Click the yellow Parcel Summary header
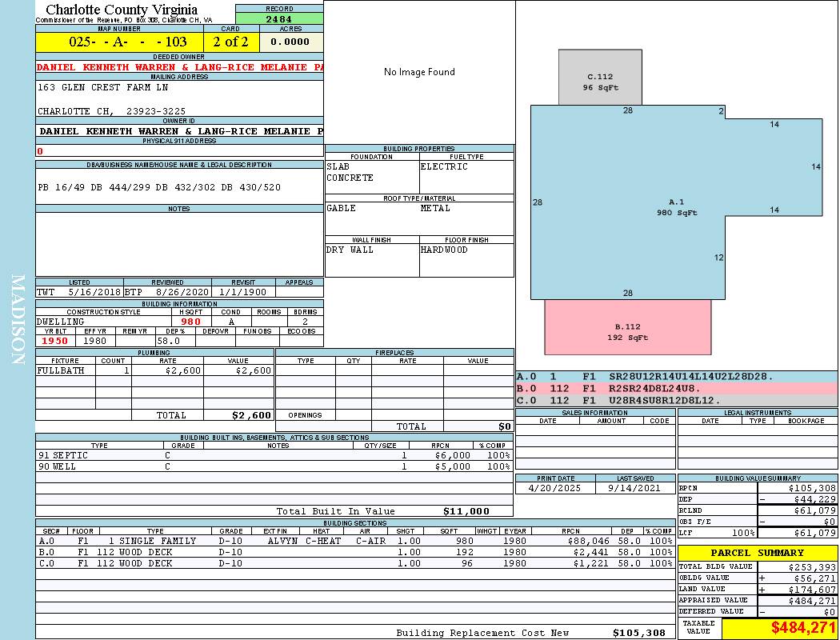 [758, 553]
